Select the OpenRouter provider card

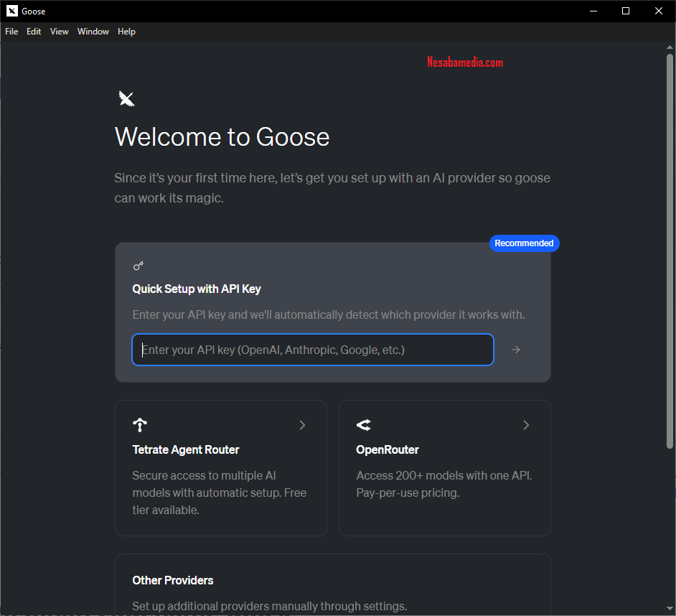(444, 467)
